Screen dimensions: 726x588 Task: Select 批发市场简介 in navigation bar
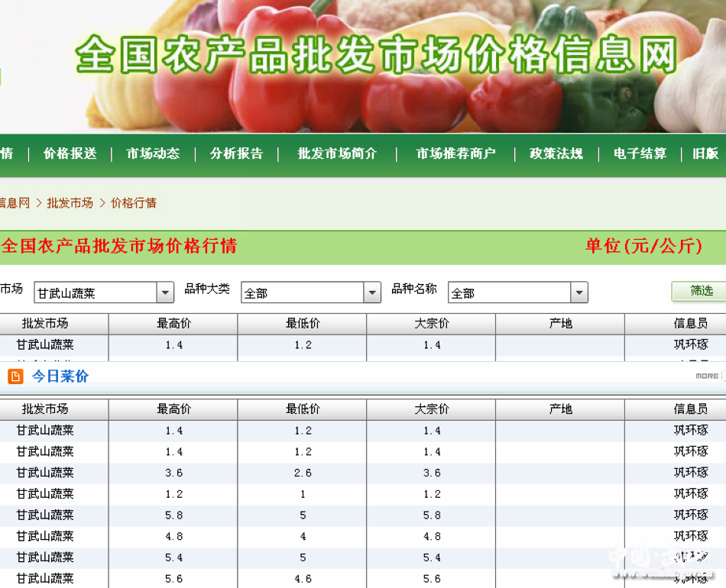point(337,153)
